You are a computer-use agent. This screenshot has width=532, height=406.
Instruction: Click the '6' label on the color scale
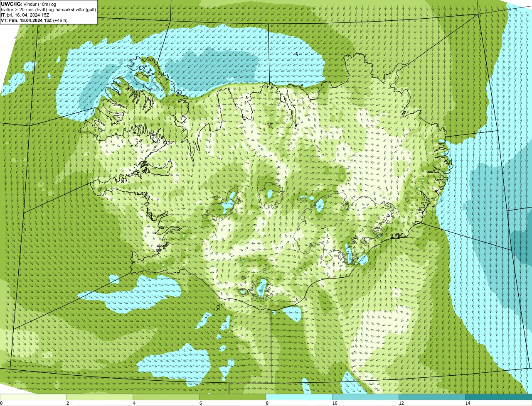(200, 403)
